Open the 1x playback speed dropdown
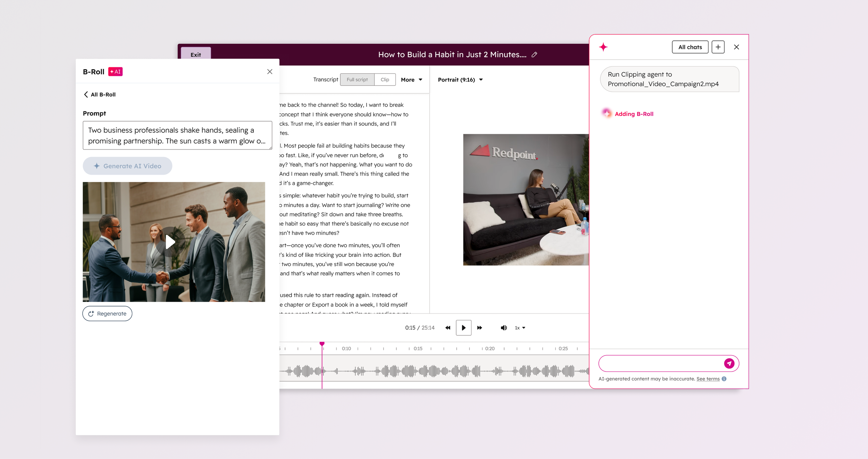The width and height of the screenshot is (868, 459). (520, 328)
